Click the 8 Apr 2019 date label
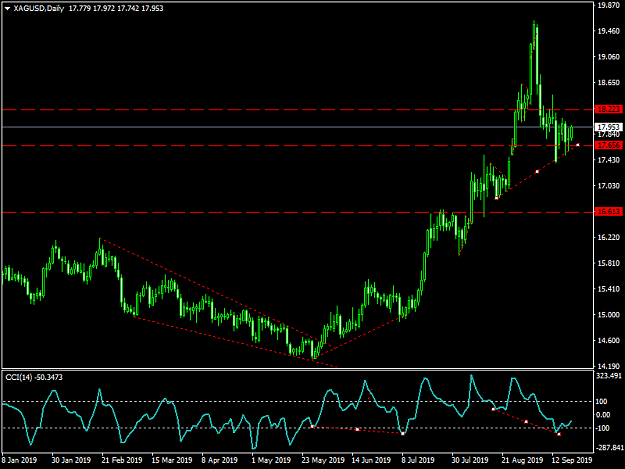The height and width of the screenshot is (469, 625). [x=219, y=460]
